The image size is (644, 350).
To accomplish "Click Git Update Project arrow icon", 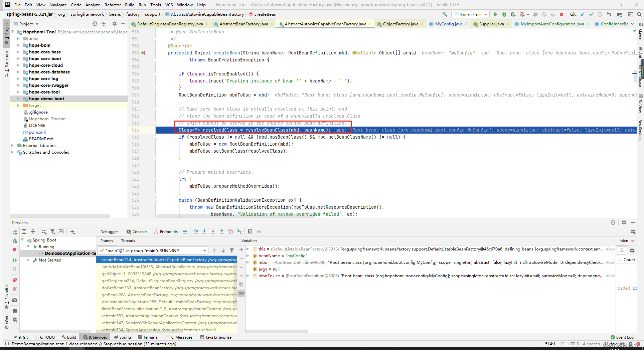I will click(x=583, y=14).
